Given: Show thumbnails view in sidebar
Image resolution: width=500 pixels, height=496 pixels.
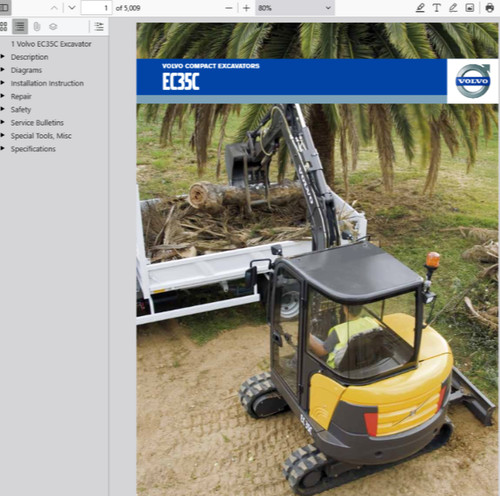Looking at the screenshot, I should pyautogui.click(x=4, y=26).
